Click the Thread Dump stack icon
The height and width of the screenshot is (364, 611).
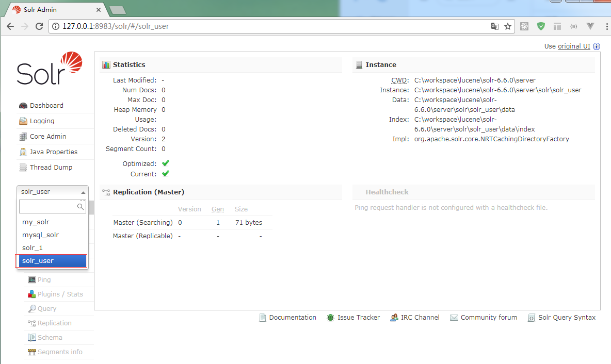tap(23, 168)
